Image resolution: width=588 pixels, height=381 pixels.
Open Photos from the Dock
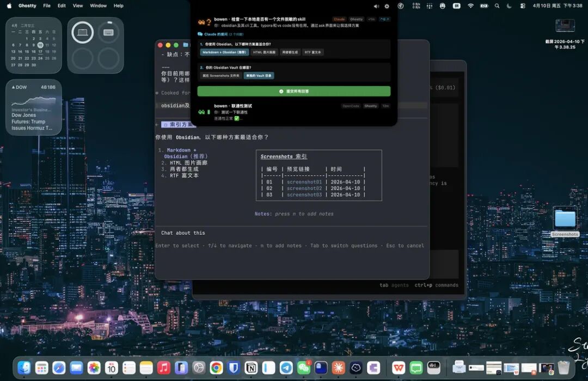pyautogui.click(x=94, y=368)
